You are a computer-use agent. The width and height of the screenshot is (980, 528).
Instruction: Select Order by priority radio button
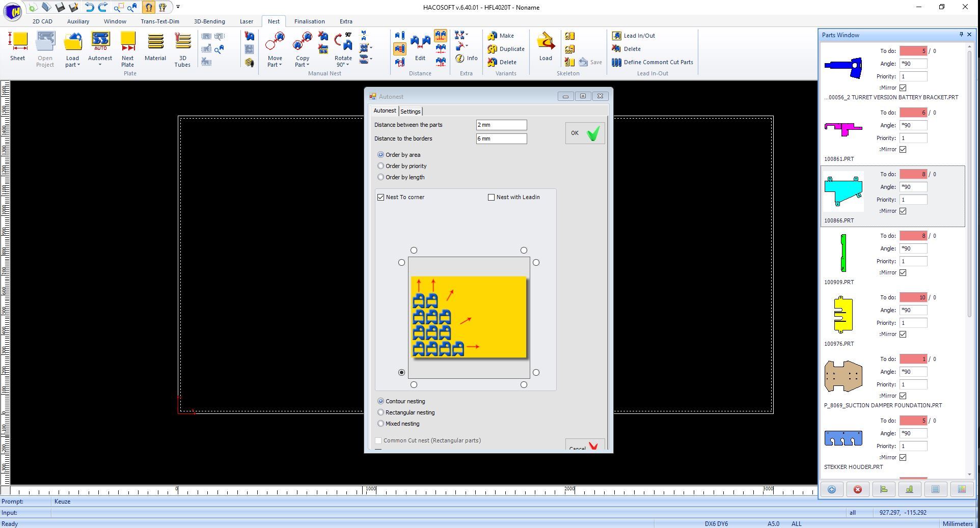tap(380, 166)
